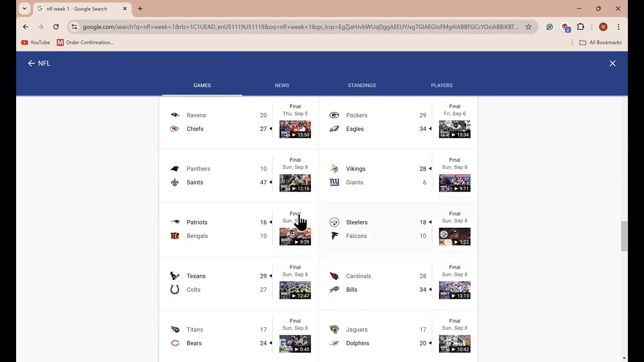This screenshot has width=644, height=362.
Task: Switch to the PLAYERS tab
Action: pyautogui.click(x=442, y=85)
